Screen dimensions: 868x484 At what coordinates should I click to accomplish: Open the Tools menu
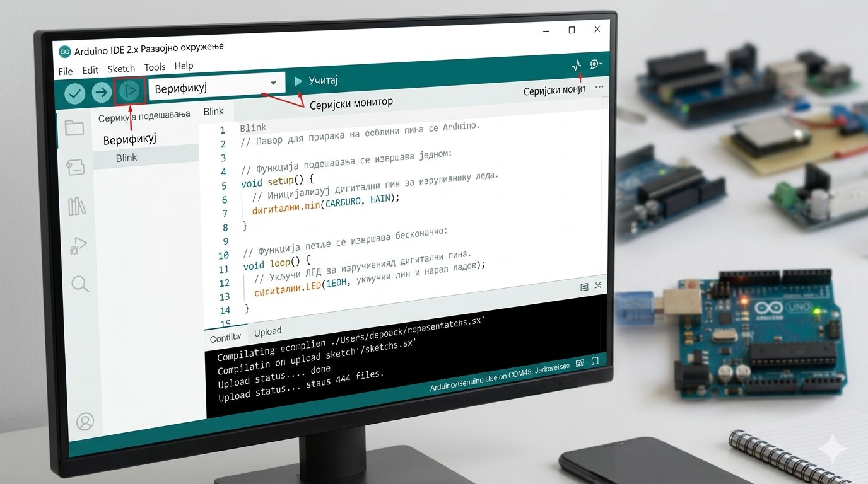click(x=155, y=67)
